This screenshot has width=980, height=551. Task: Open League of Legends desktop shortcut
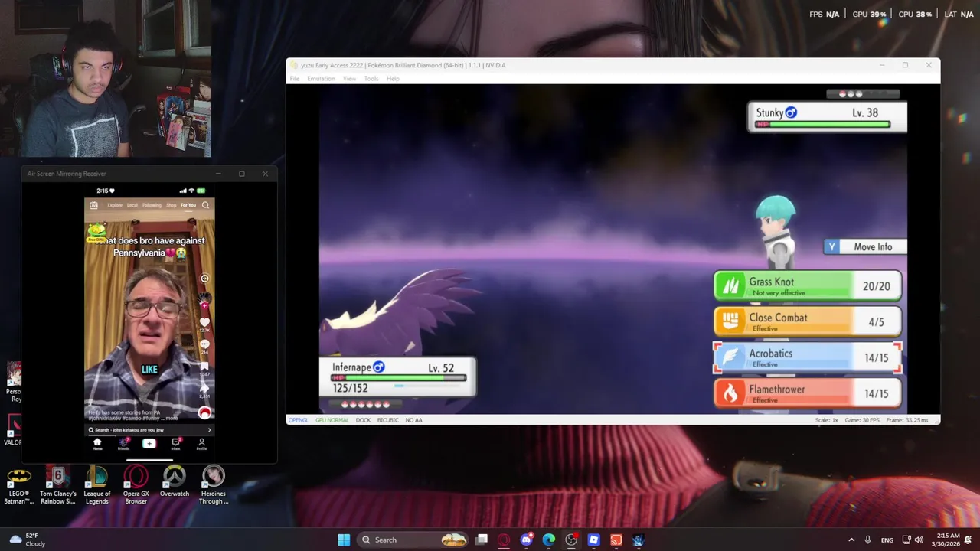tap(96, 486)
